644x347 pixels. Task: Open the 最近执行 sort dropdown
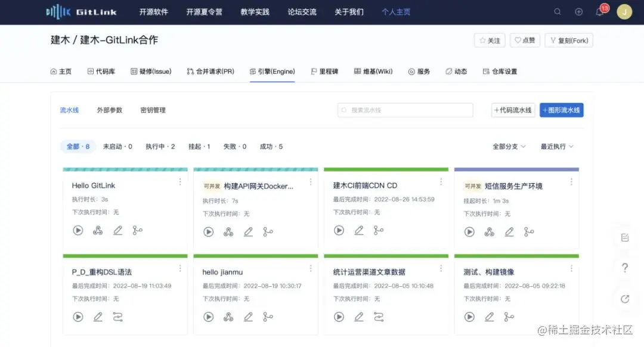555,146
